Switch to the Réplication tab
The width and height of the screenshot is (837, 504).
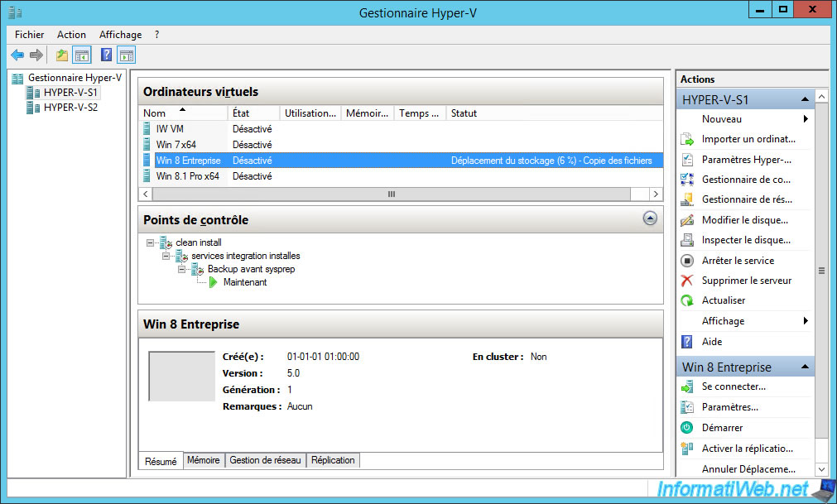click(333, 460)
